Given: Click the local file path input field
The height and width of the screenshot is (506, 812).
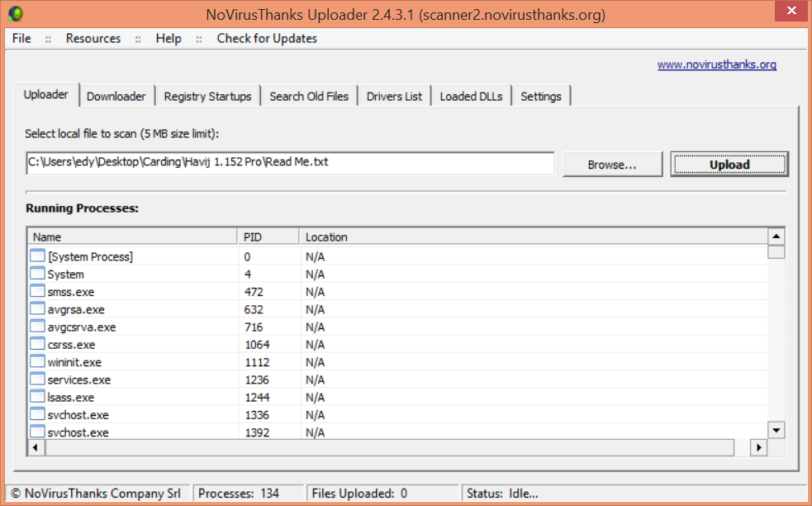Looking at the screenshot, I should pos(290,163).
